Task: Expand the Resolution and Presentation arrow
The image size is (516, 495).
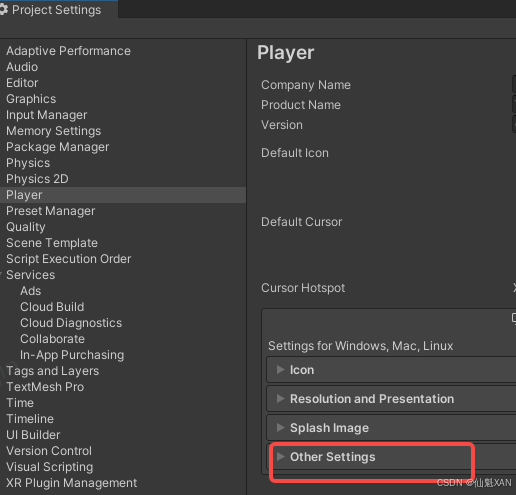Action: point(280,398)
